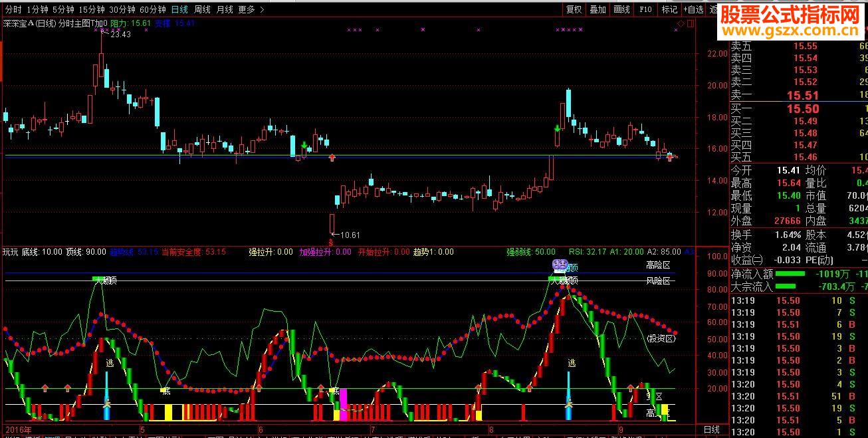Select the 卖五 ask row at 15.55

tap(799, 46)
